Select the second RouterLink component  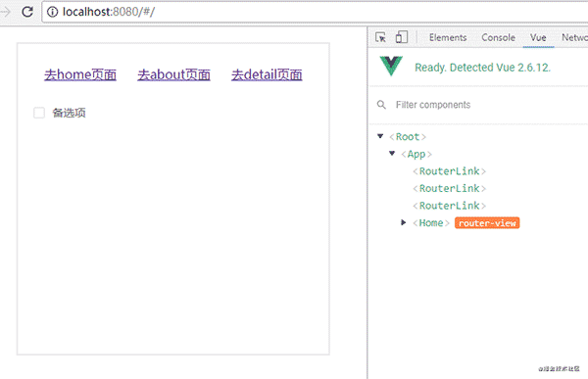[x=449, y=189]
